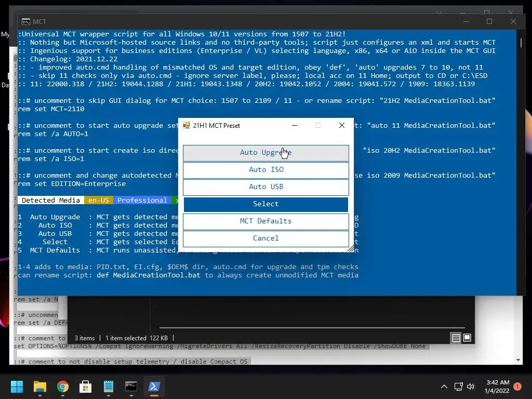Choose the Auto ISO preset
Screen dimensions: 532x399
265,170
